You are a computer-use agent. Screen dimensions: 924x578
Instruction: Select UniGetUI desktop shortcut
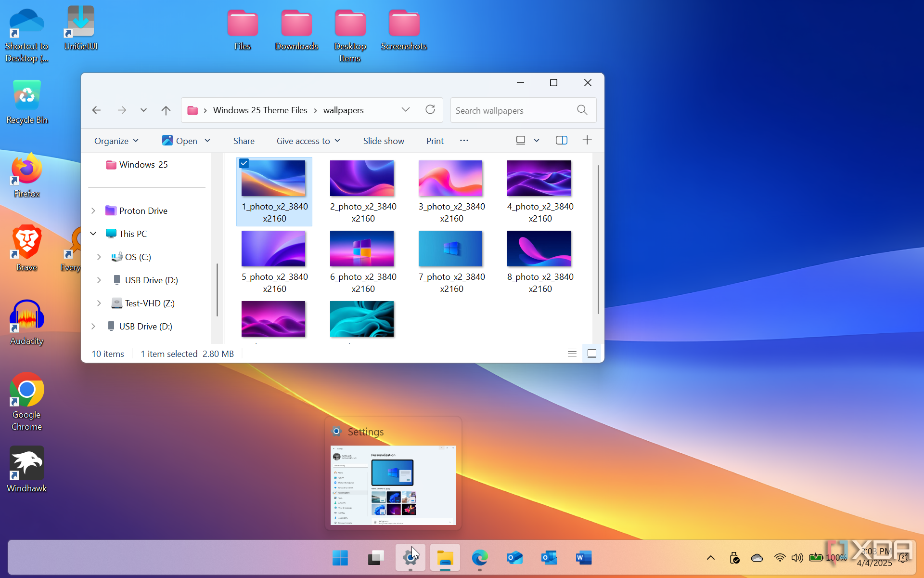coord(81,28)
